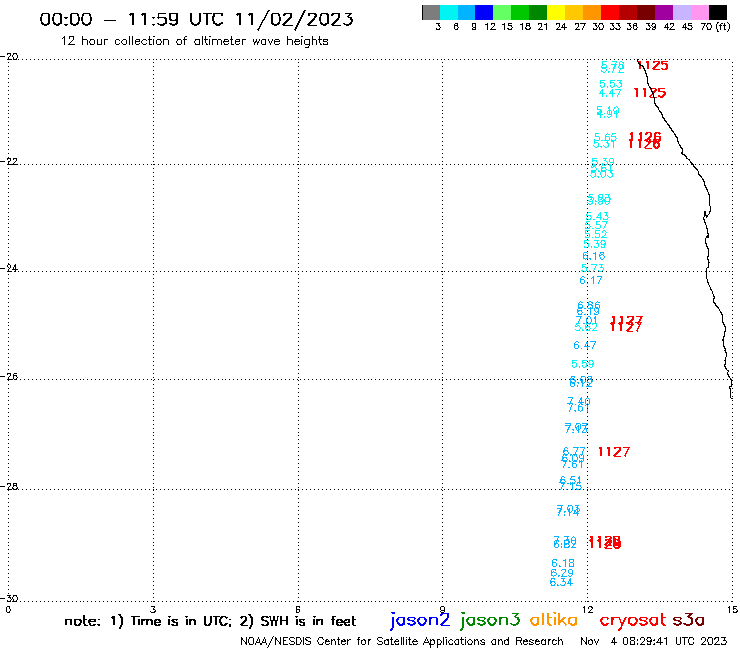Click the -22 latitude axis label
Image resolution: width=740 pixels, height=650 pixels.
pos(9,161)
